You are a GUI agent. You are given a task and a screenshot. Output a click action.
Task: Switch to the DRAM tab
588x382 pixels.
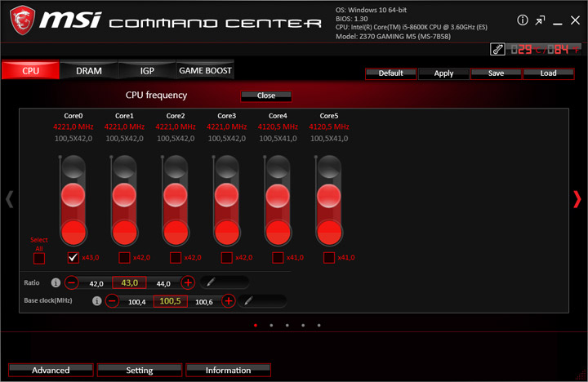click(x=89, y=70)
